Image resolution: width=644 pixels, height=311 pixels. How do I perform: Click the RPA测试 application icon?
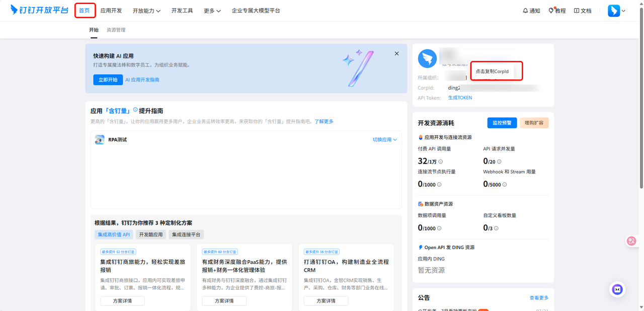click(x=99, y=139)
